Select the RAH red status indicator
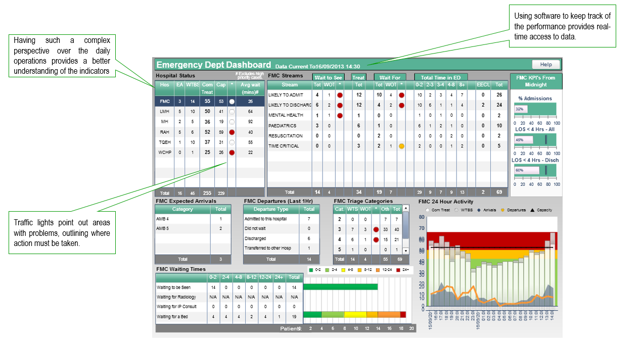The width and height of the screenshot is (644, 345). (232, 132)
